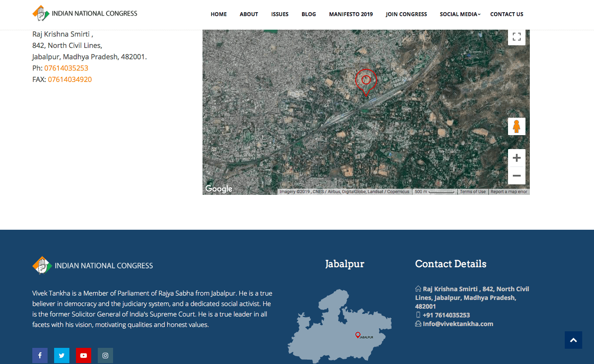Open the Twitter social icon in the footer

pos(62,356)
